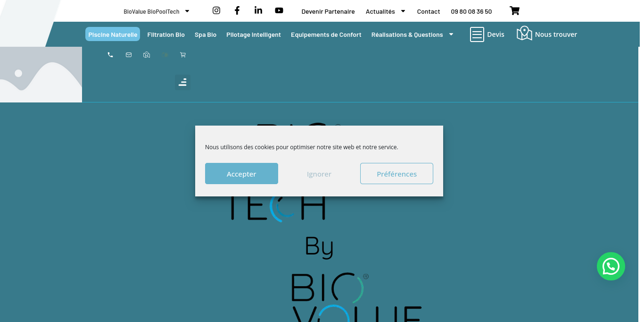
Task: Open Spa Bio menu item
Action: [x=206, y=34]
